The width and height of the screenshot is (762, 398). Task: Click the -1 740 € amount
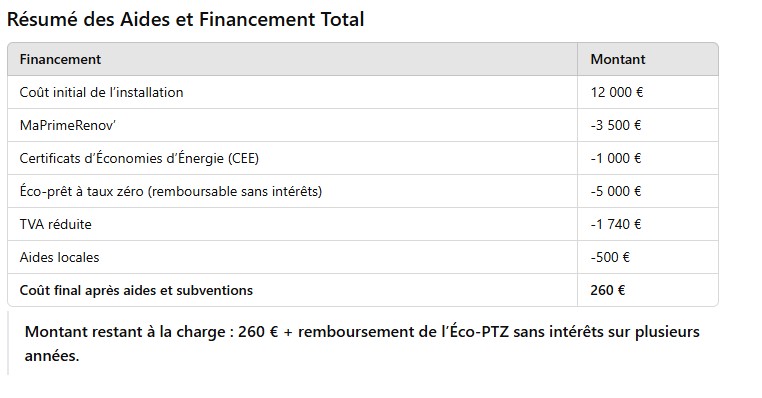click(x=616, y=225)
